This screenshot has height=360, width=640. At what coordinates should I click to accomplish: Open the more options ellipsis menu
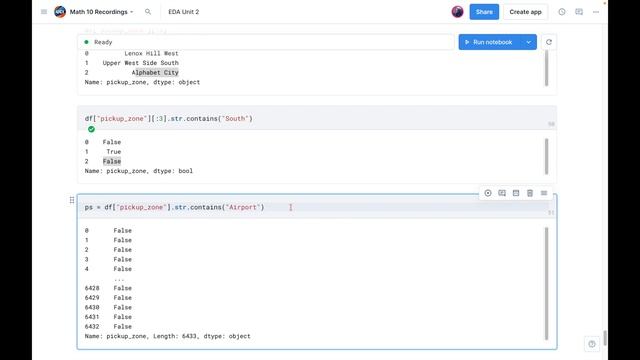[x=596, y=12]
